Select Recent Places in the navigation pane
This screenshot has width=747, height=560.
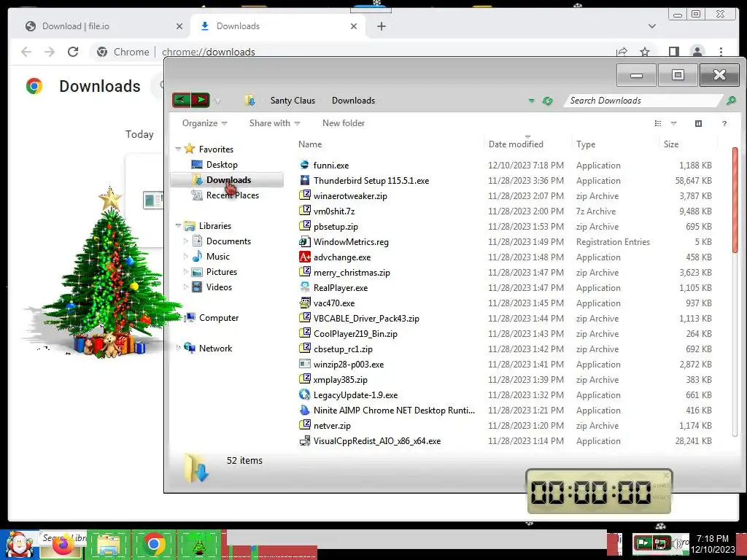click(233, 195)
